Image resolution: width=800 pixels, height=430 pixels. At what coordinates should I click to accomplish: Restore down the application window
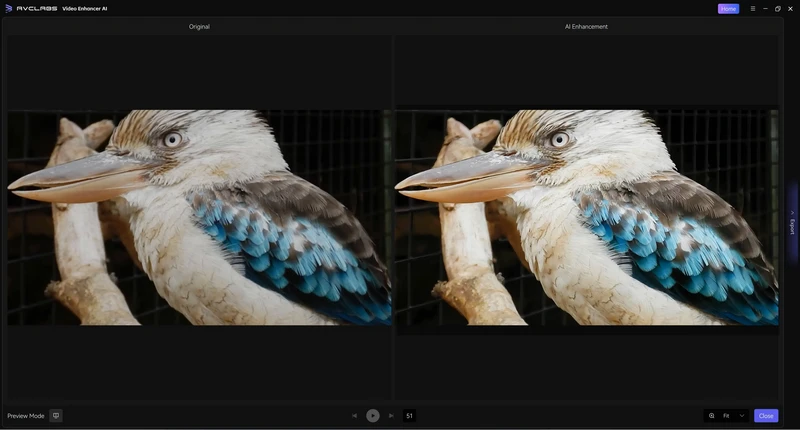point(778,9)
